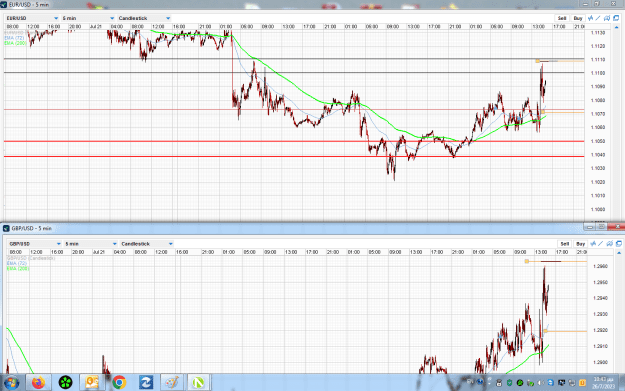This screenshot has width=625, height=391.
Task: Select line drawing tool in GBP/USD chart
Action: (601, 244)
